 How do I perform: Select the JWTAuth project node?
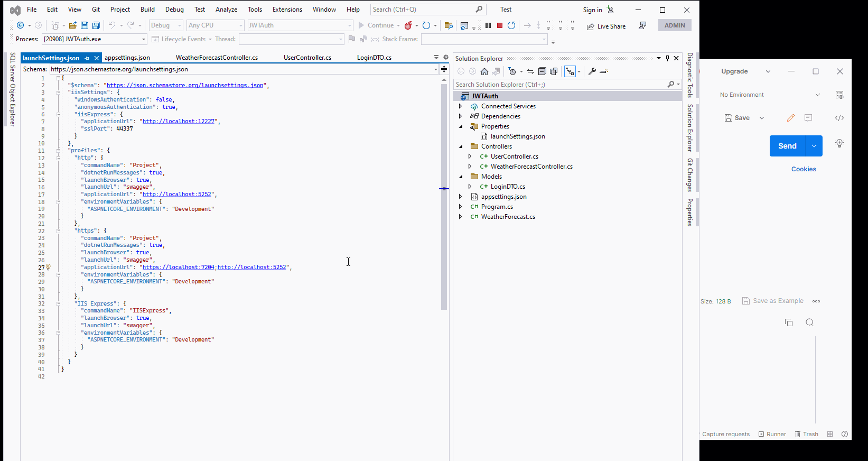(485, 96)
